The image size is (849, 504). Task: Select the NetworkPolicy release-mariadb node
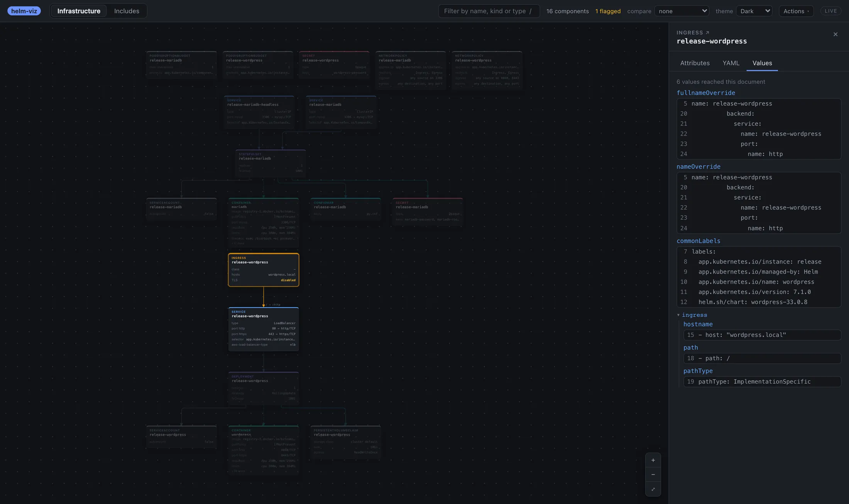[411, 70]
